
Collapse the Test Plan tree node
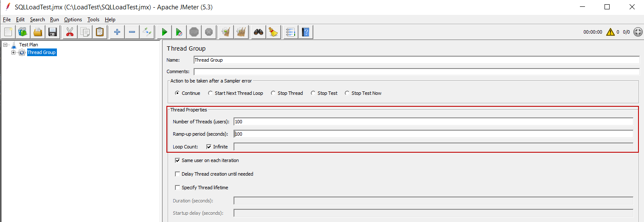[x=5, y=45]
